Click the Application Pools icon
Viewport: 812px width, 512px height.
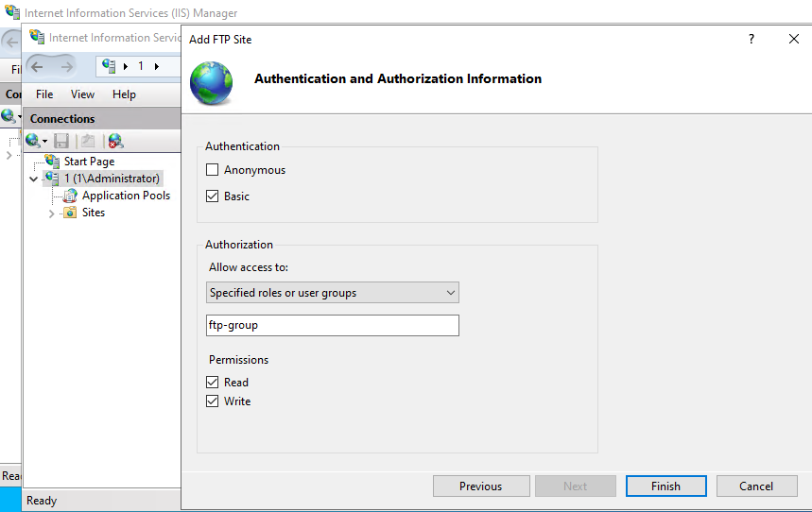(70, 196)
